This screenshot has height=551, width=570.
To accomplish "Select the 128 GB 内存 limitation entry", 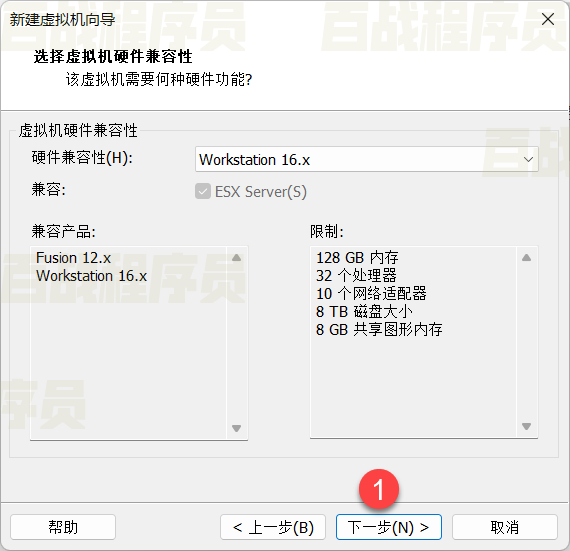I will tap(357, 258).
